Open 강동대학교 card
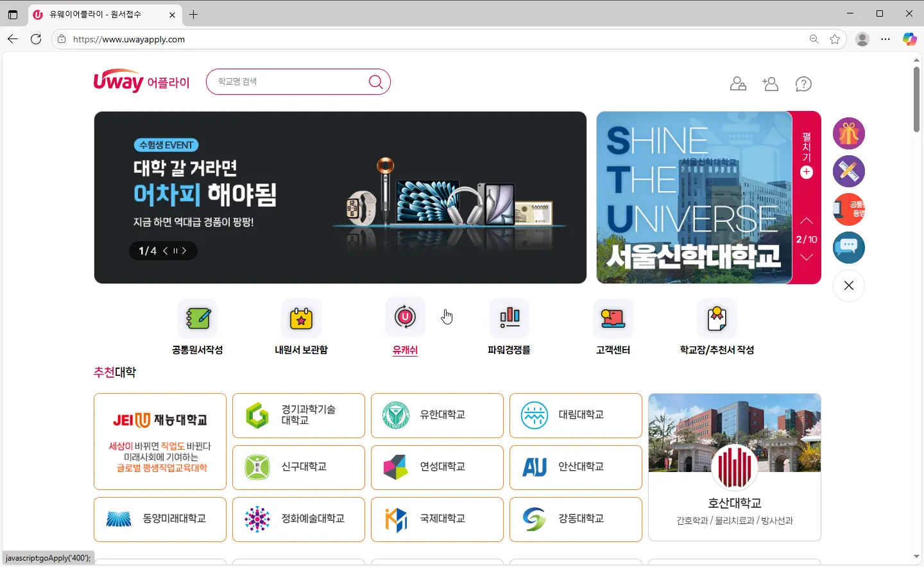Image resolution: width=924 pixels, height=567 pixels. click(x=576, y=520)
